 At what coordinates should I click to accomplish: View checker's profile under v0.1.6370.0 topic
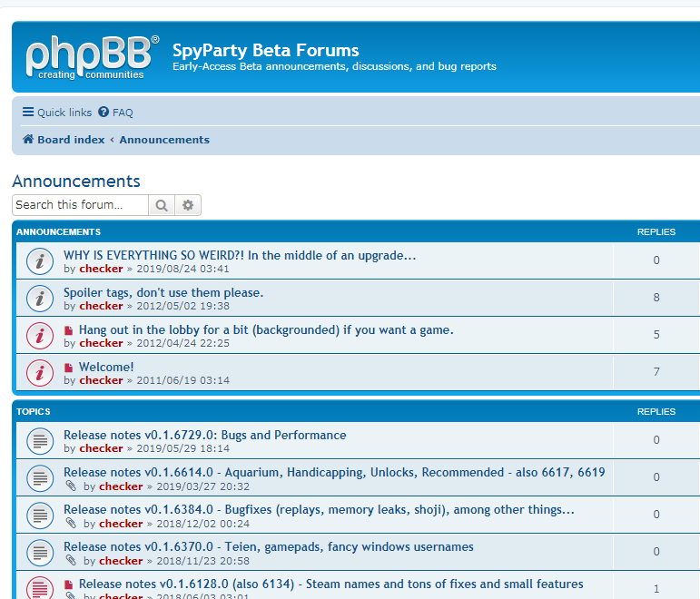coord(121,561)
